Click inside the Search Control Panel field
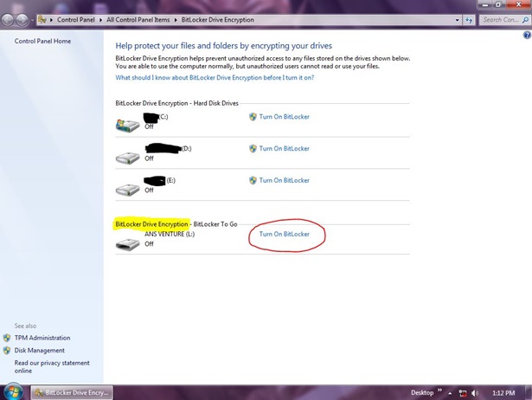The width and height of the screenshot is (532, 400). (x=501, y=20)
